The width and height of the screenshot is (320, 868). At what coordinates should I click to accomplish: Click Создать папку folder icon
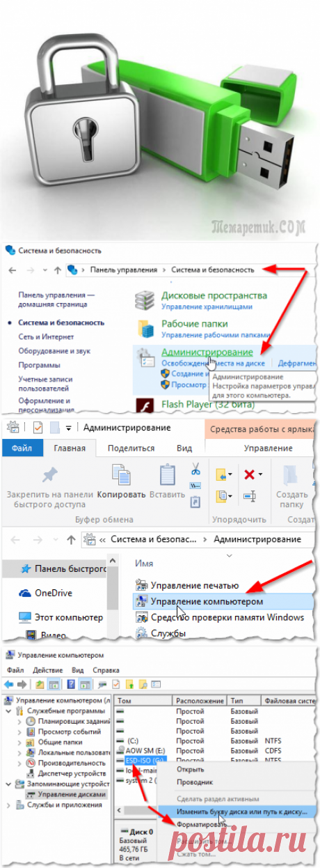[291, 476]
